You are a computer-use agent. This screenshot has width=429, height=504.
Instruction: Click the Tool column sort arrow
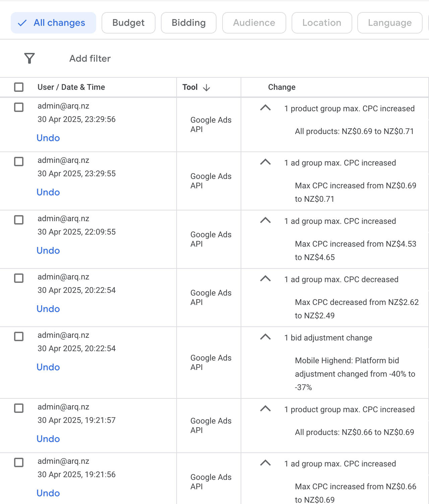pos(206,87)
